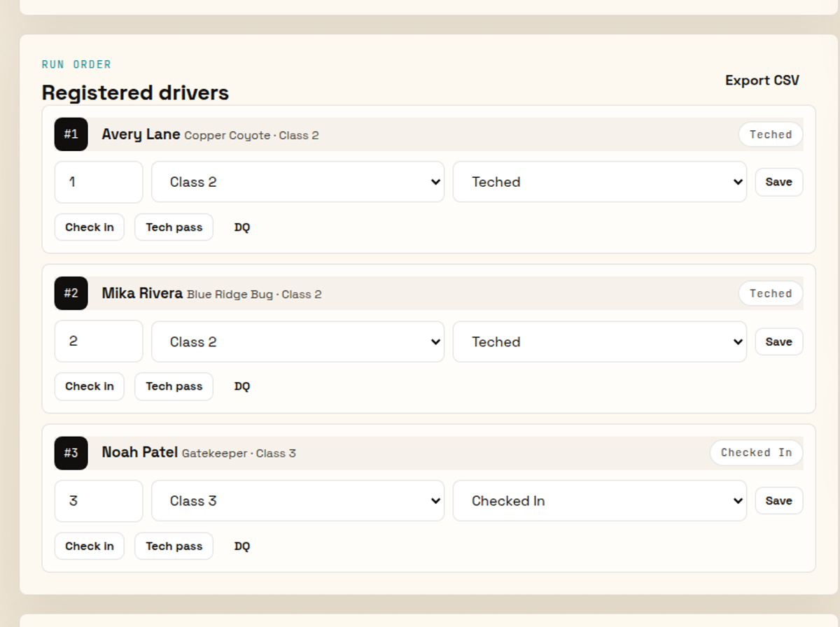The width and height of the screenshot is (840, 627).
Task: Check in Mika Rivera
Action: 90,386
